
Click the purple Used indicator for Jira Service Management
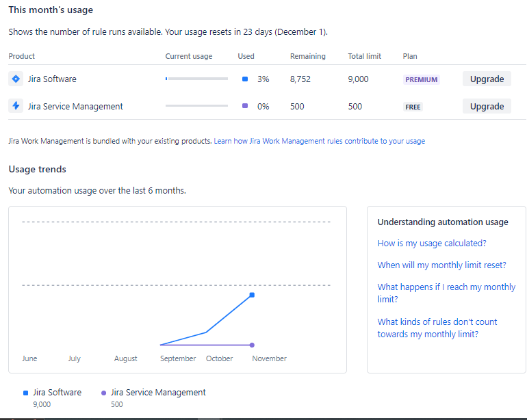[245, 106]
